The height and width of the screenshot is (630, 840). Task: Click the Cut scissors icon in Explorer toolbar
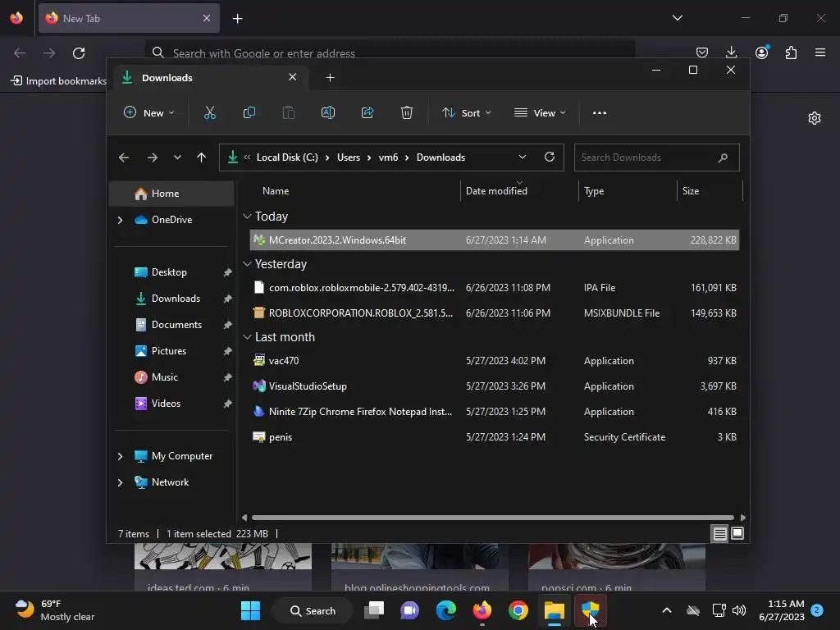click(x=209, y=112)
